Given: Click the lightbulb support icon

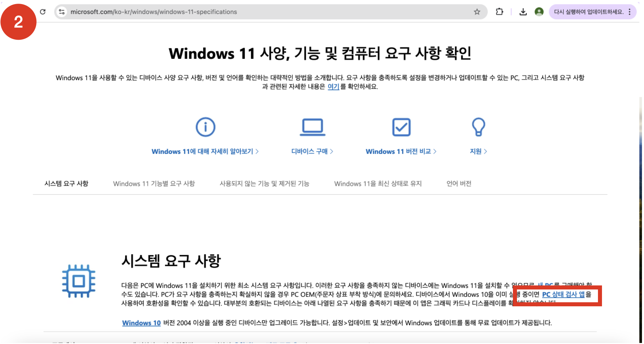Looking at the screenshot, I should tap(478, 127).
